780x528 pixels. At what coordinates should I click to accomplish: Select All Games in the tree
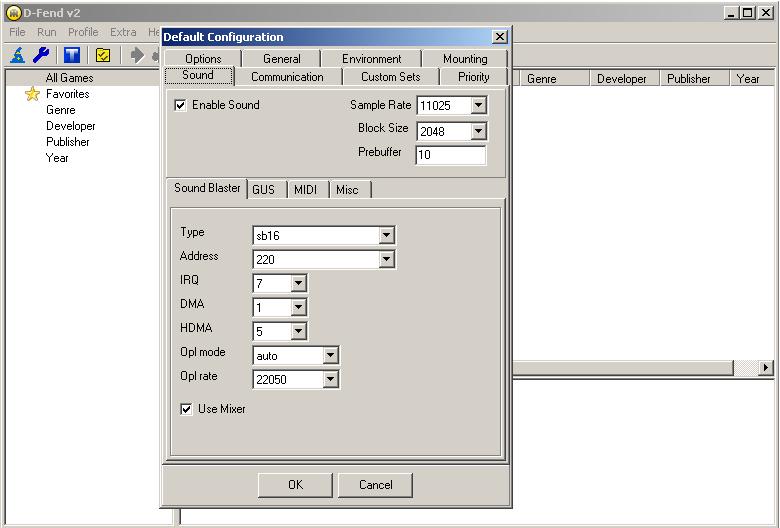point(70,78)
